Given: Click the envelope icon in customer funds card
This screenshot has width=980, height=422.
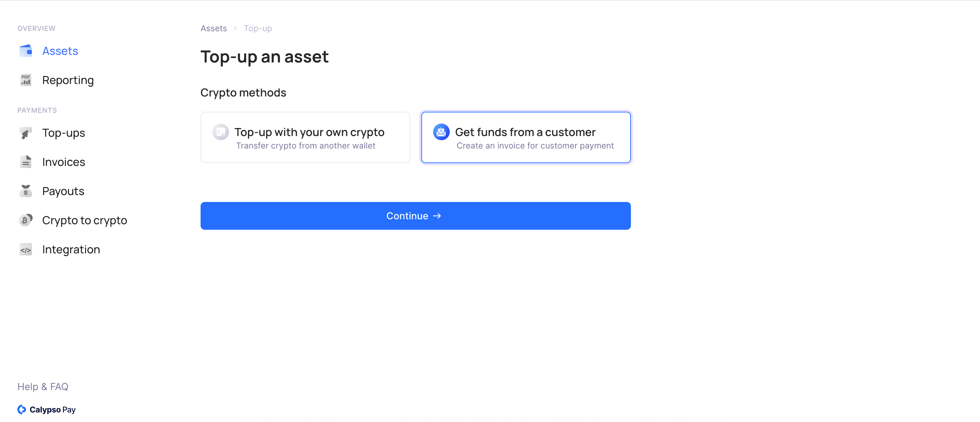Looking at the screenshot, I should tap(441, 132).
